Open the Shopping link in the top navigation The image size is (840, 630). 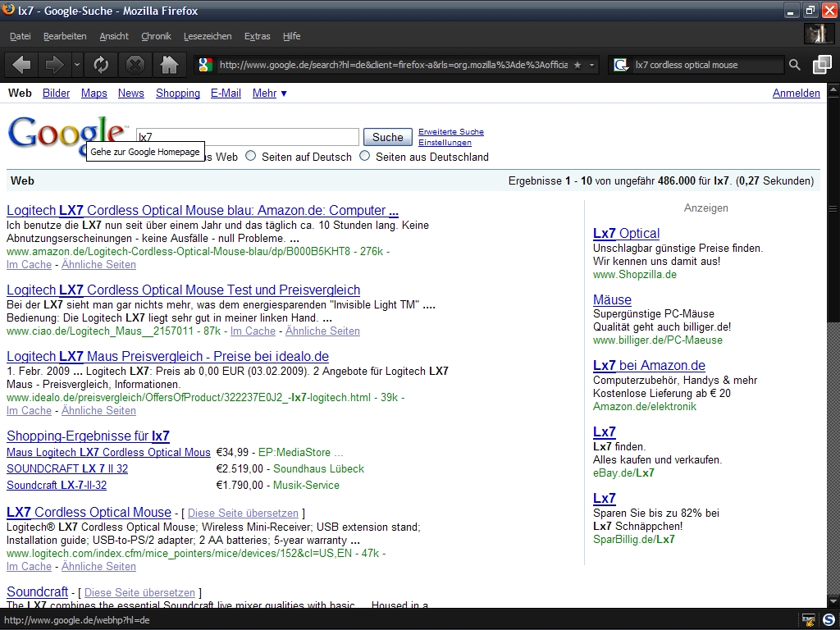[178, 94]
